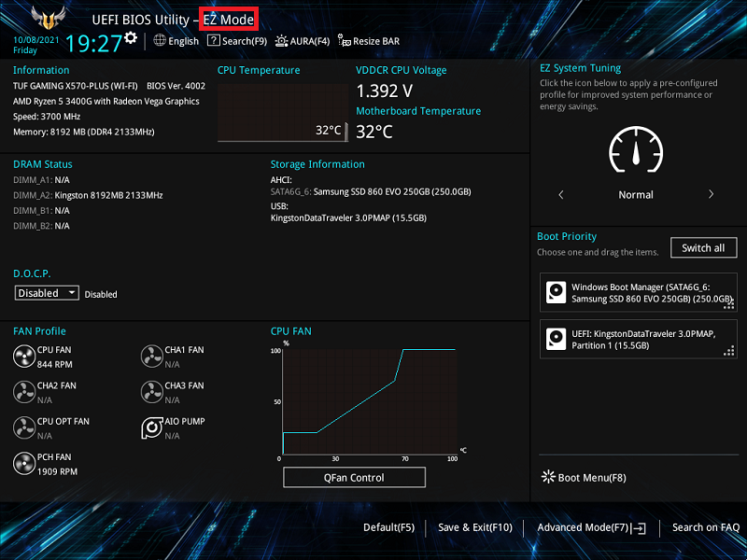Open QFan Control

click(354, 477)
